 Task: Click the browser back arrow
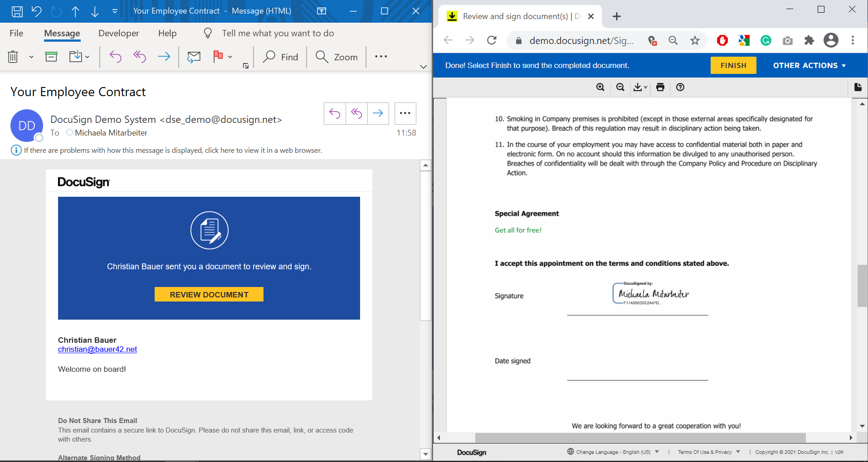pyautogui.click(x=448, y=40)
